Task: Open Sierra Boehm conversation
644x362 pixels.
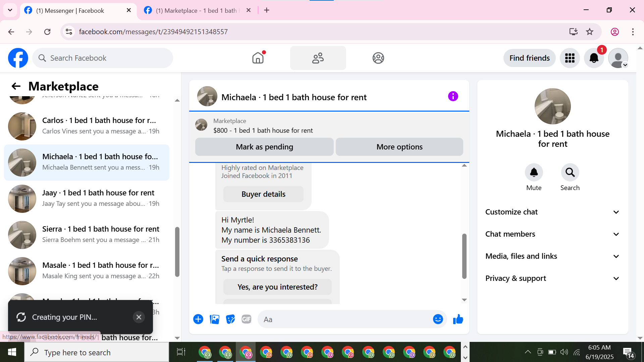Action: coord(87,235)
